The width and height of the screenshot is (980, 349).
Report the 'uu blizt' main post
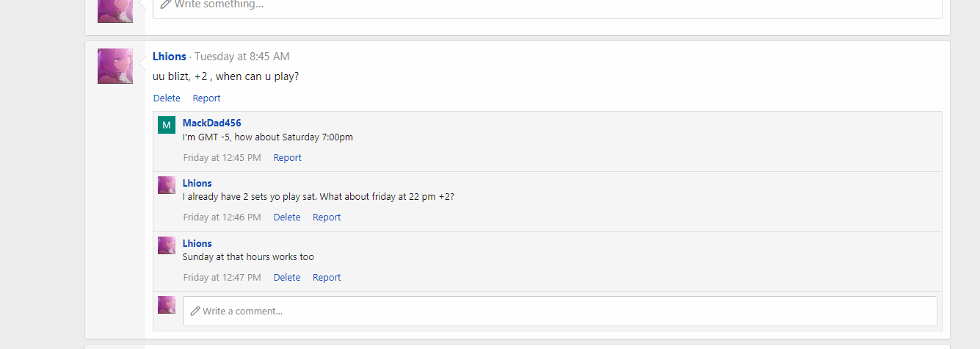[x=206, y=98]
